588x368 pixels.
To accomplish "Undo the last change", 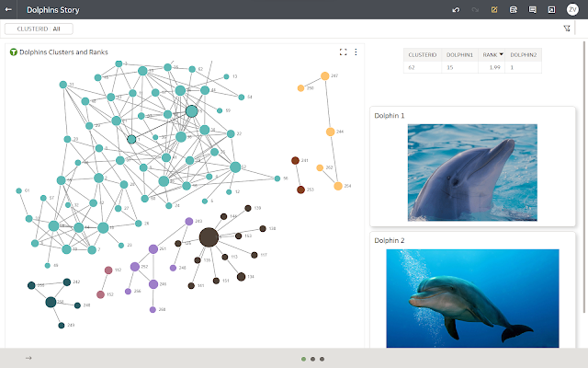I will 456,10.
